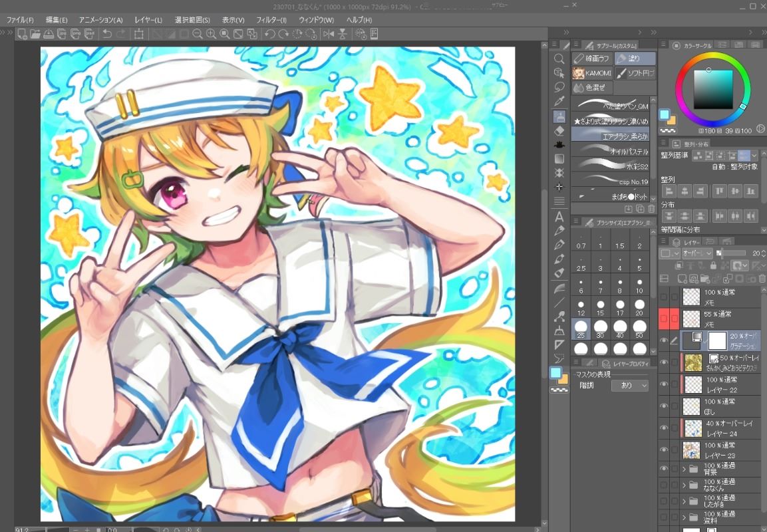Screen dimensions: 767x532
Task: Select the 色混ぜ sub tool group
Action: [x=592, y=88]
